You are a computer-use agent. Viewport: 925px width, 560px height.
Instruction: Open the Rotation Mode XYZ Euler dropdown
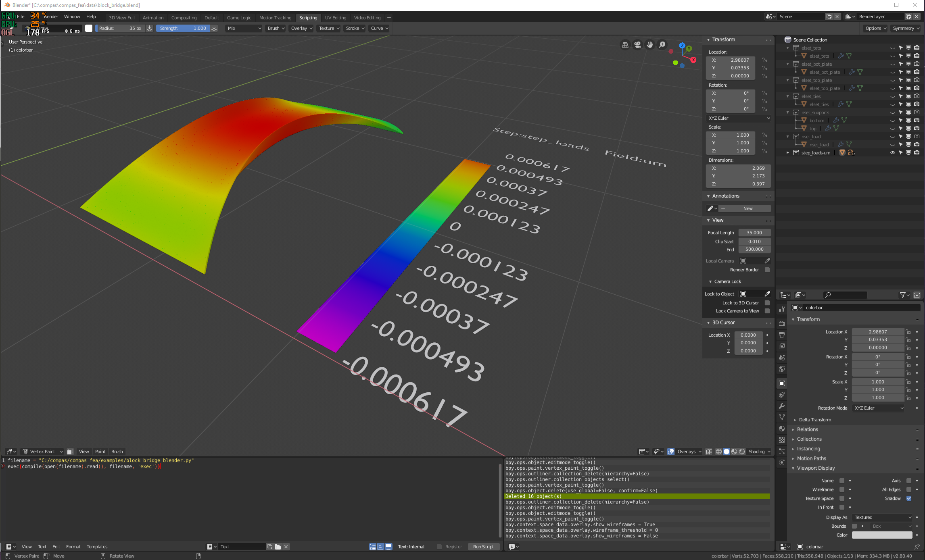tap(878, 408)
